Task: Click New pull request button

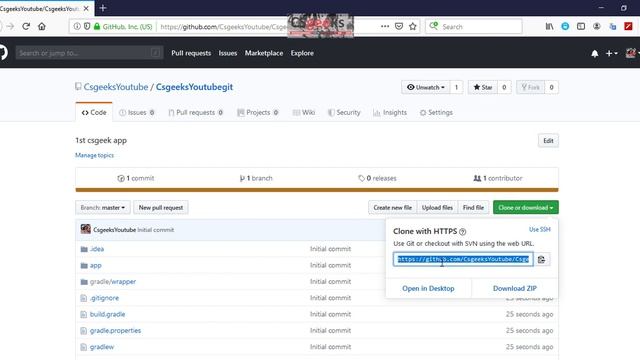Action: 161,208
